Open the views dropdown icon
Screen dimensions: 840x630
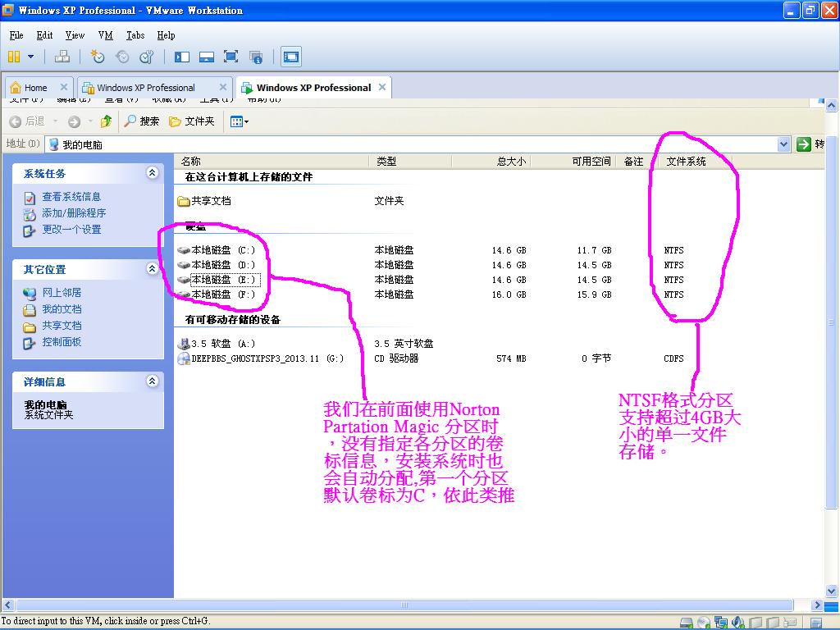click(x=239, y=121)
